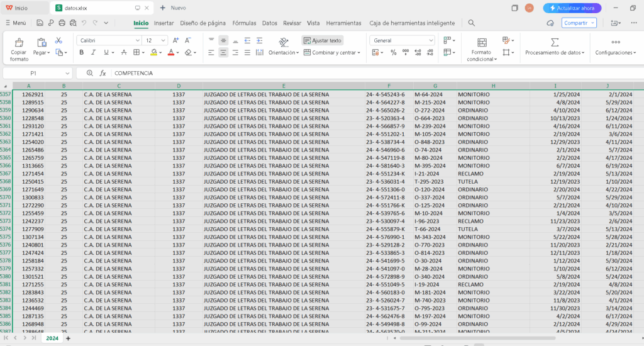644x346 pixels.
Task: Click the Actualizar ahora button
Action: (x=572, y=8)
